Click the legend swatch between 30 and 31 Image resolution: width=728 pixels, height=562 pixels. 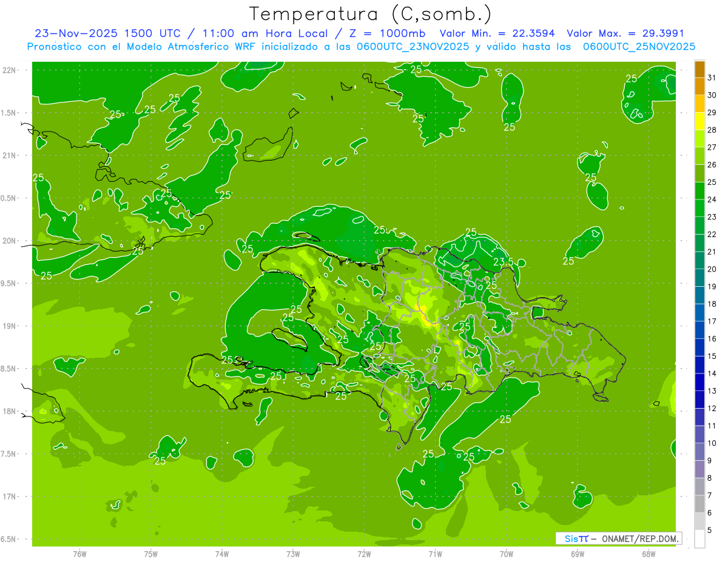[x=699, y=86]
